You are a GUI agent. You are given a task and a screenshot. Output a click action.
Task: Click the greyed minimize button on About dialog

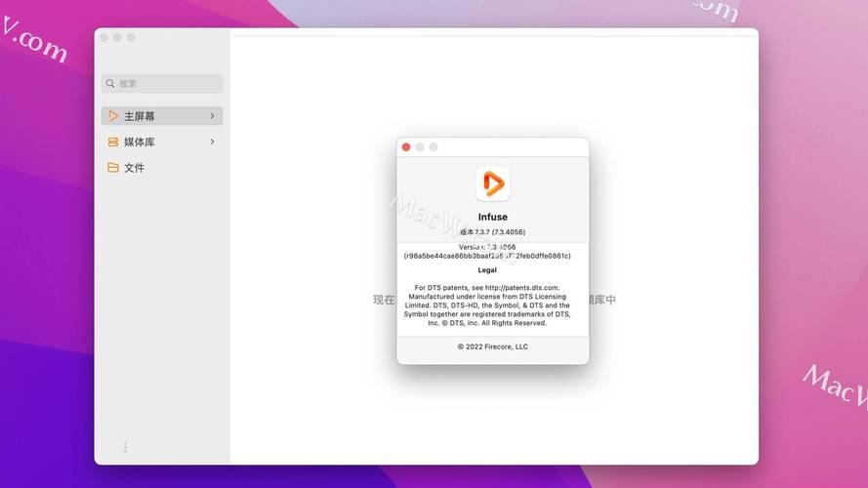420,146
